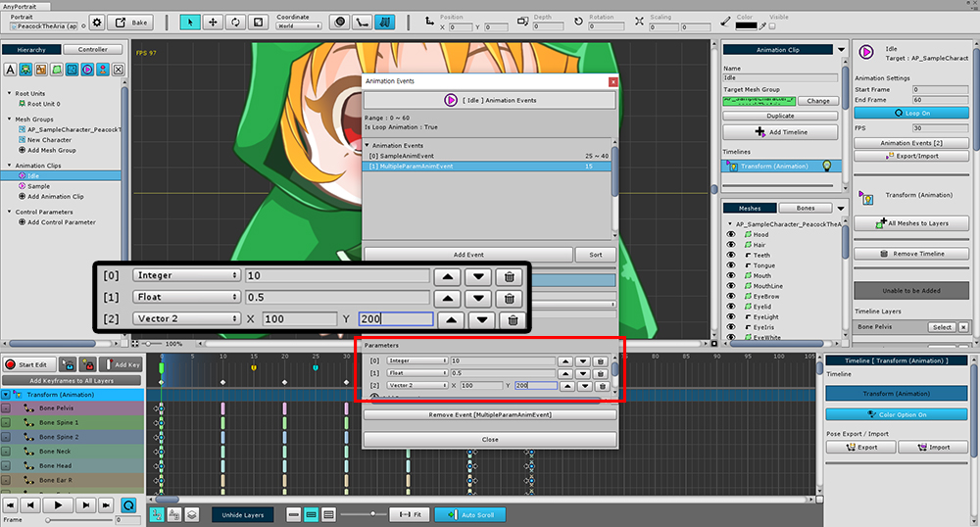980x527 pixels.
Task: Collapse the Animation Clip panel arrow
Action: (841, 50)
